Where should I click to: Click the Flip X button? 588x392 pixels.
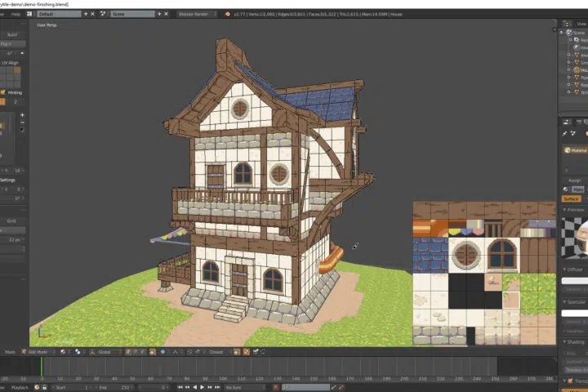[x=12, y=44]
